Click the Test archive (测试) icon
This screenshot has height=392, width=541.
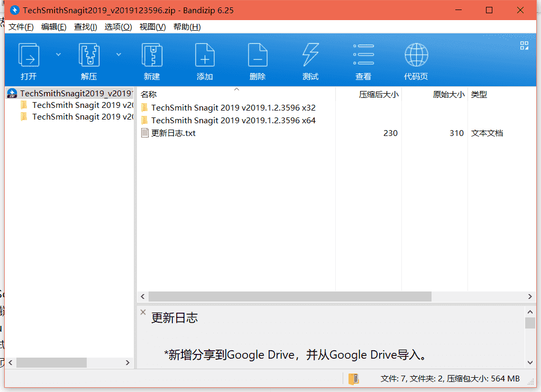tap(310, 55)
